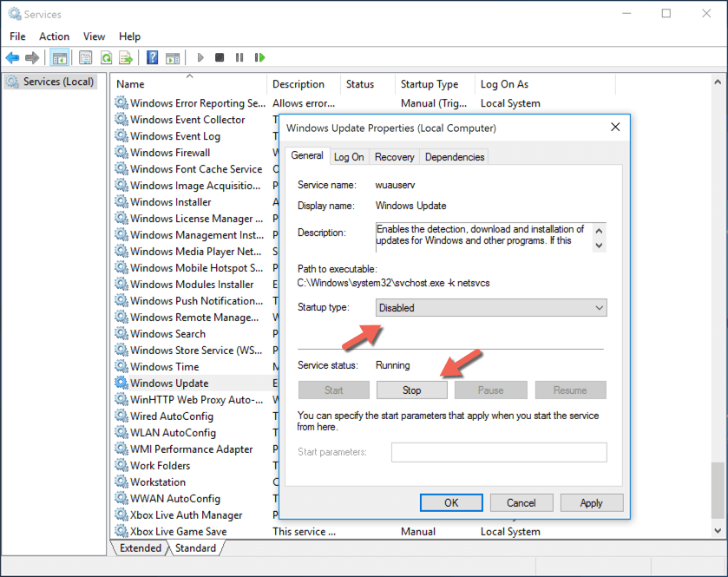Click the services list vertical scrollbar thumb
The width and height of the screenshot is (728, 577).
coord(718,490)
